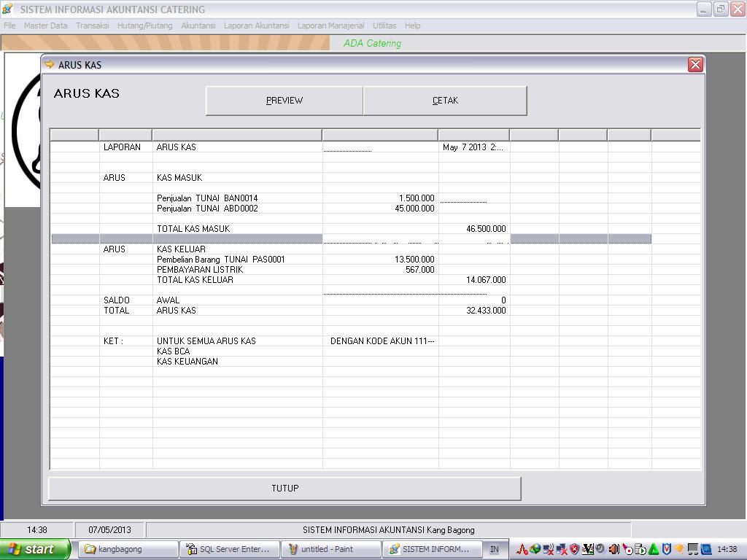Click the green triangle tray icon
The image size is (747, 560).
654,549
